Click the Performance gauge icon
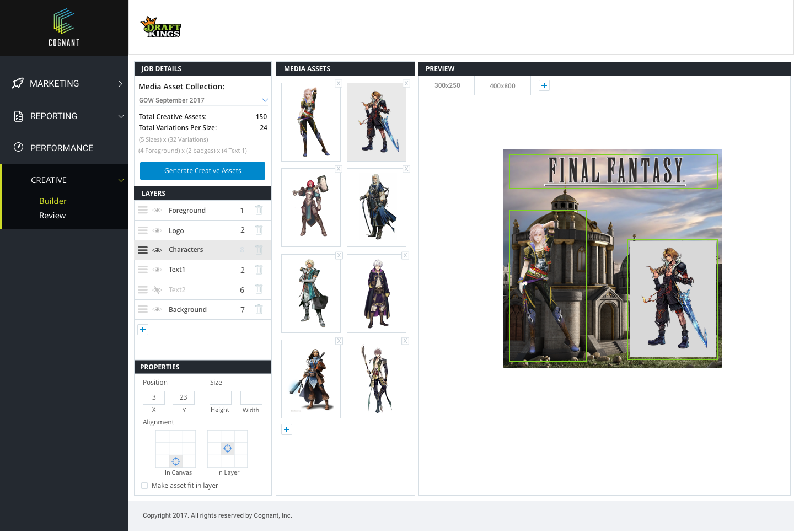 [x=18, y=147]
